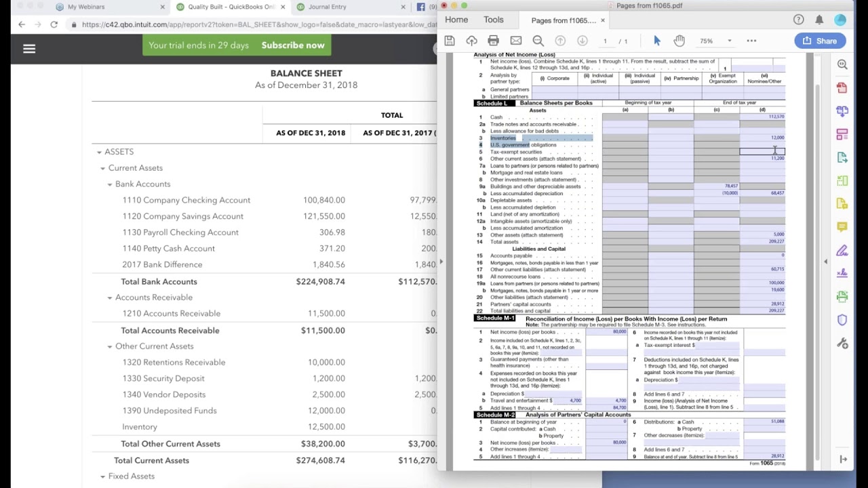
Task: Open the Combine Files tool in right pane
Action: coord(842,111)
